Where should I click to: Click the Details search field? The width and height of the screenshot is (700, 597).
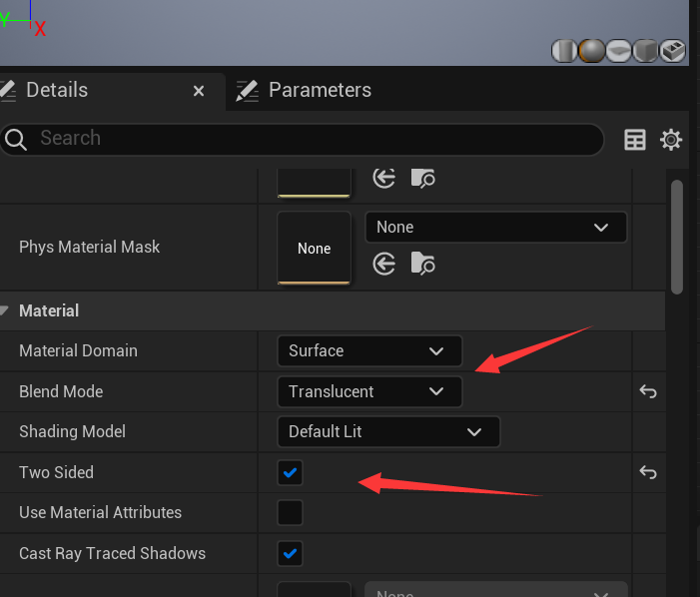pyautogui.click(x=300, y=139)
